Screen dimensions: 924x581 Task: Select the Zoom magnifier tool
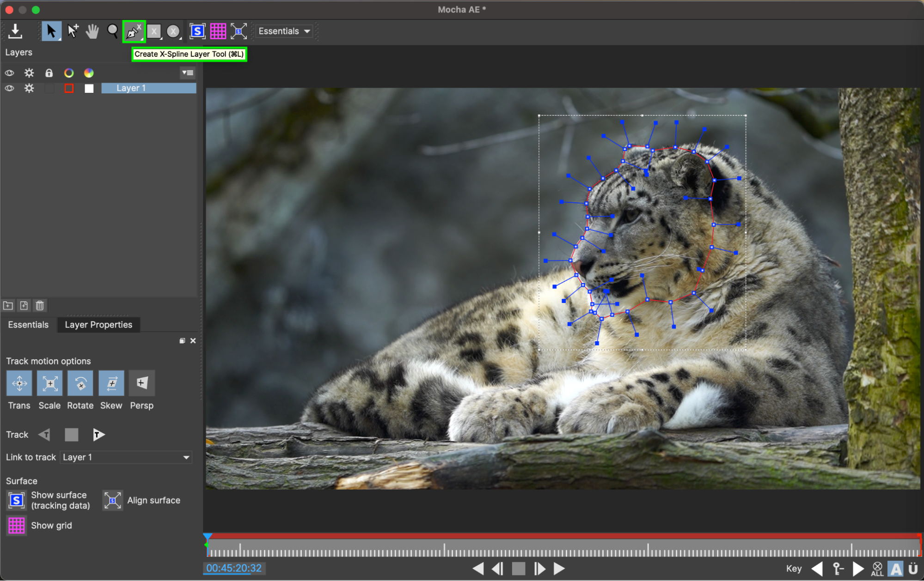112,31
